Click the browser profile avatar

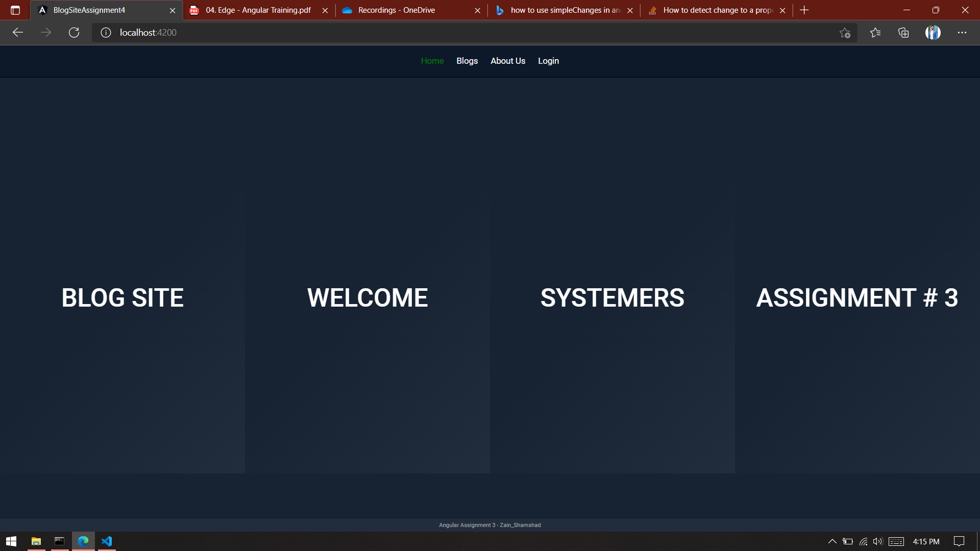click(933, 32)
